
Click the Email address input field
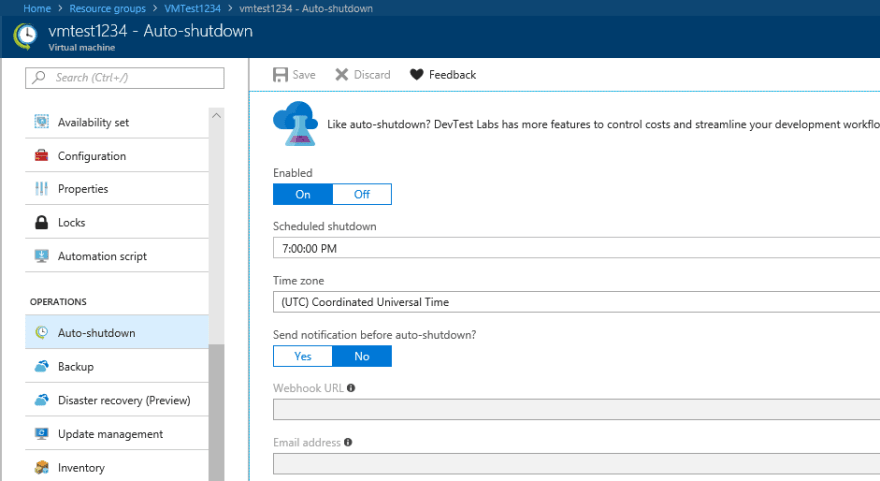pos(576,464)
